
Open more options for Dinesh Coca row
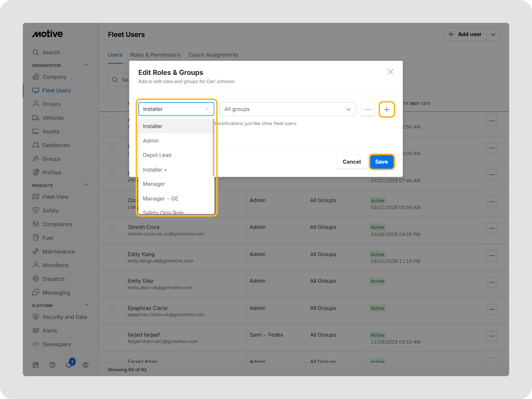point(491,228)
